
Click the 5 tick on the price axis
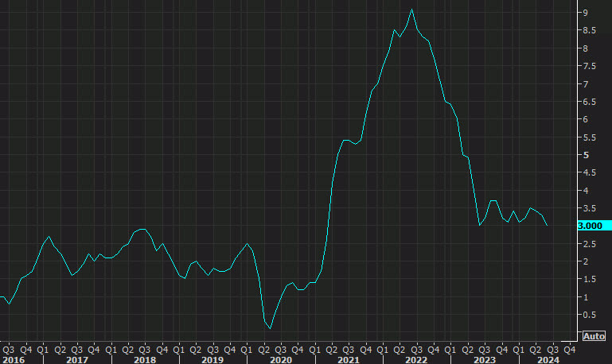tap(584, 155)
